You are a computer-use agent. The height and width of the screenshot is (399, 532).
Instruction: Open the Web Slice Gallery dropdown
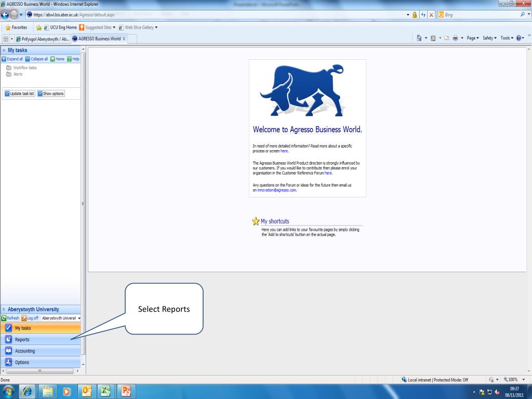click(x=138, y=28)
